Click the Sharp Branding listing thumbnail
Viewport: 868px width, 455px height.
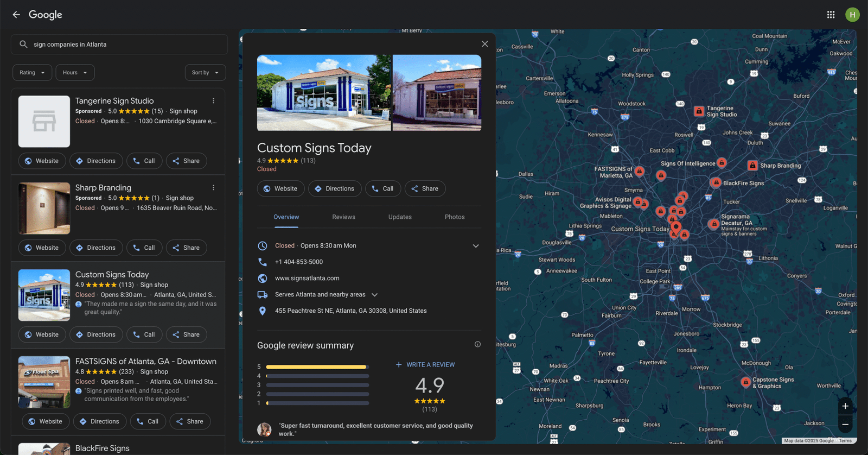[x=44, y=208]
